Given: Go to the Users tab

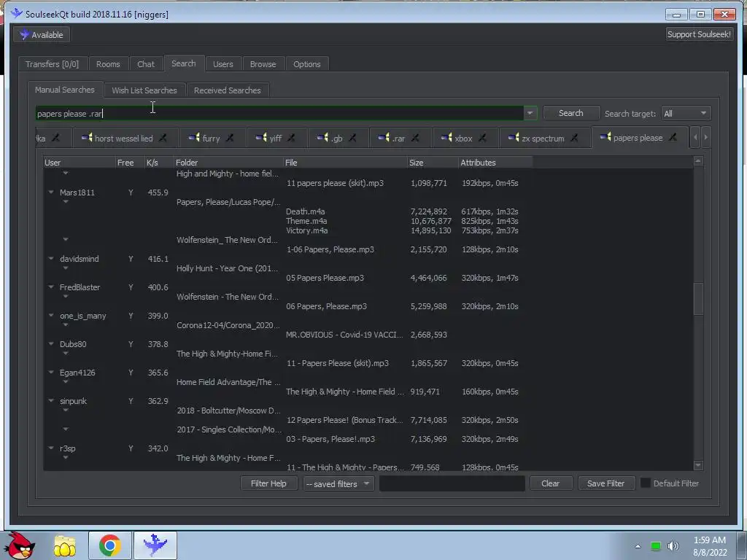Looking at the screenshot, I should 223,64.
